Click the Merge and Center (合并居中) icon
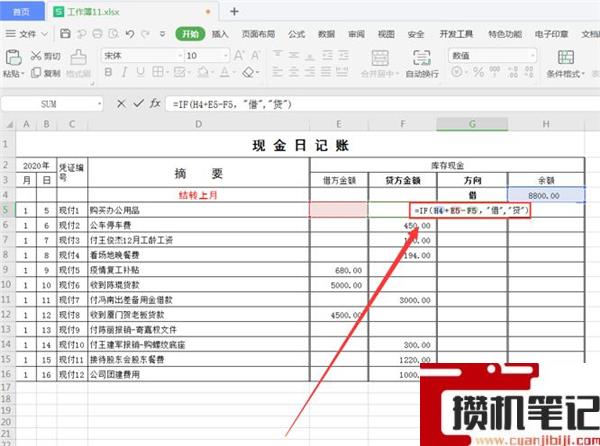The image size is (600, 446). [x=380, y=58]
